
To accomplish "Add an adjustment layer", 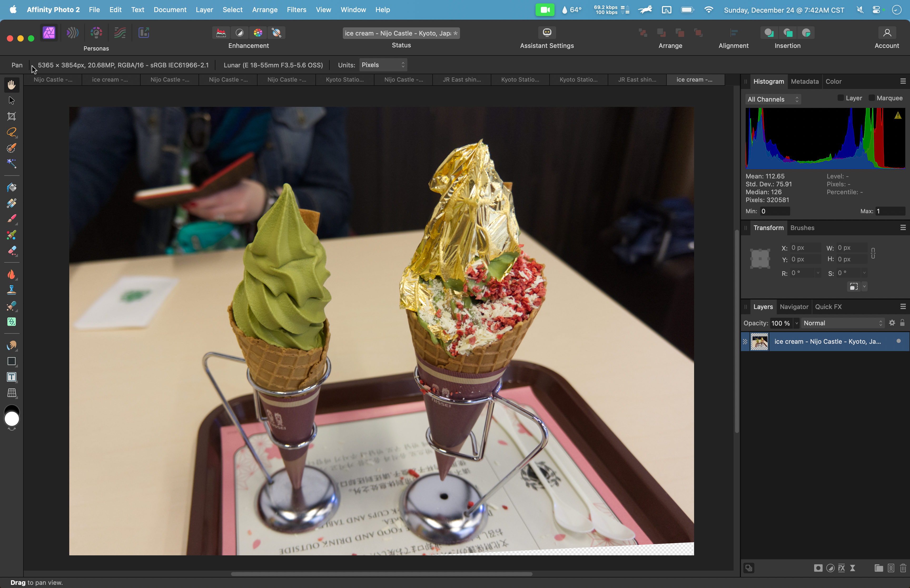I will click(x=830, y=568).
